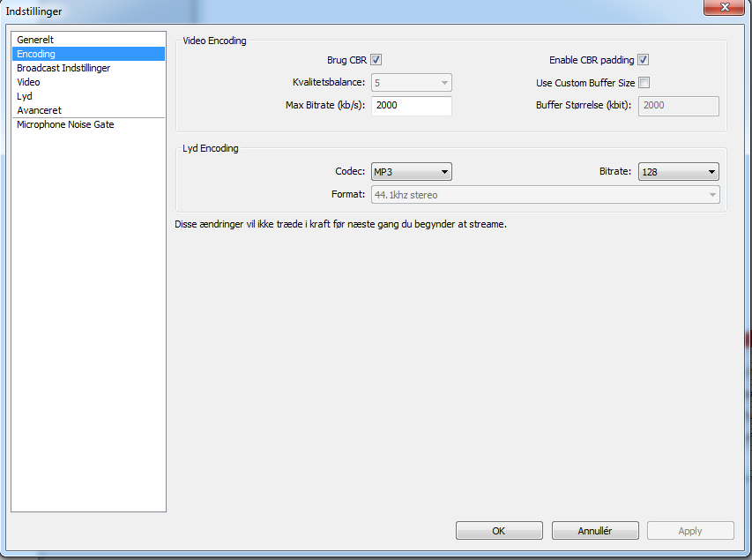Enable Use Custom Buffer Size checkbox
The width and height of the screenshot is (752, 560).
[x=644, y=83]
